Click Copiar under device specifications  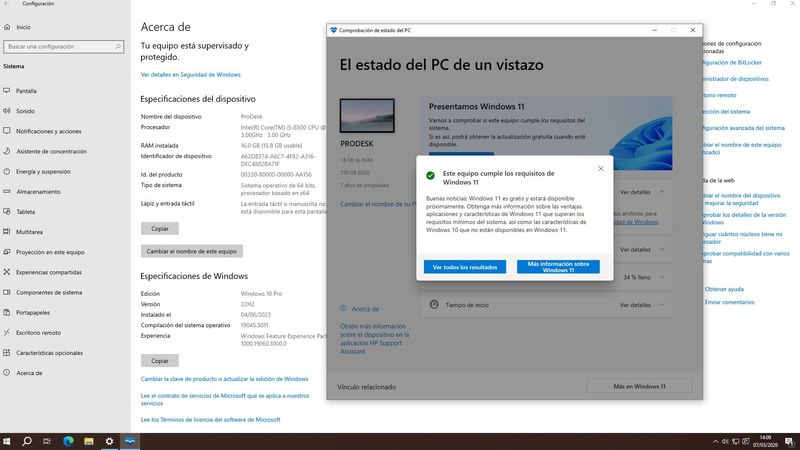tap(160, 229)
